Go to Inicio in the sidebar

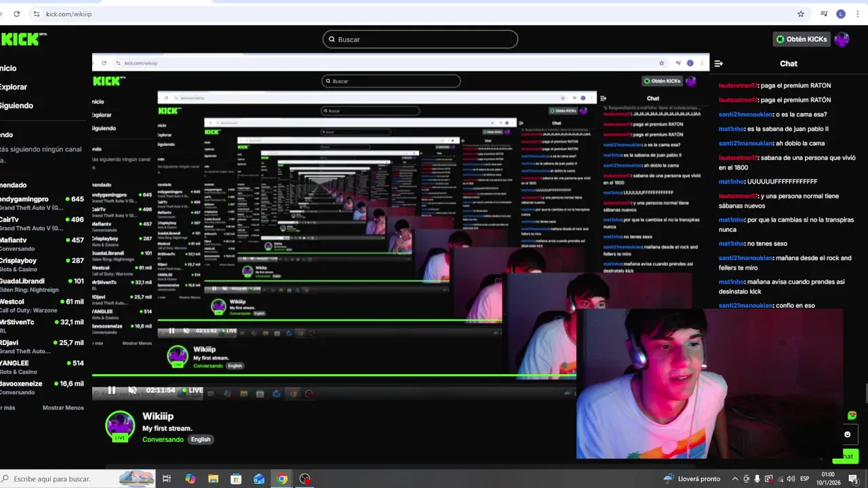click(8, 68)
